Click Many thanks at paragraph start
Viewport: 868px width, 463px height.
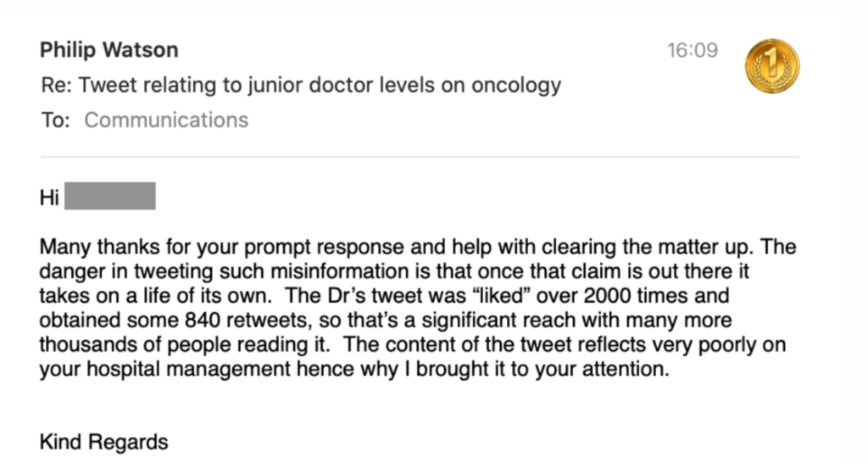[96, 247]
